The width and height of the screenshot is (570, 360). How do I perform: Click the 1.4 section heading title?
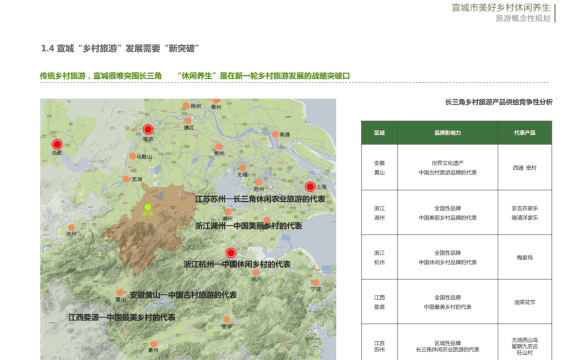coord(120,48)
